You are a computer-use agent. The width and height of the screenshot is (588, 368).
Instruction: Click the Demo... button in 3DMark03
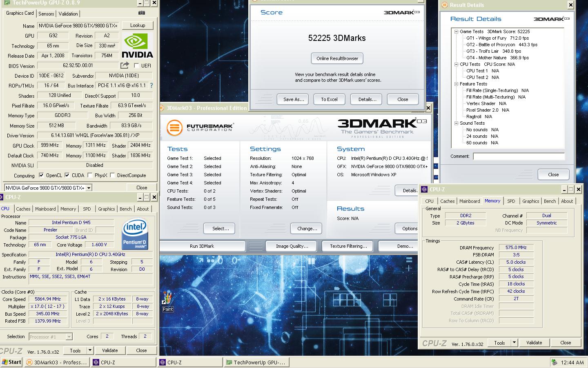click(399, 246)
